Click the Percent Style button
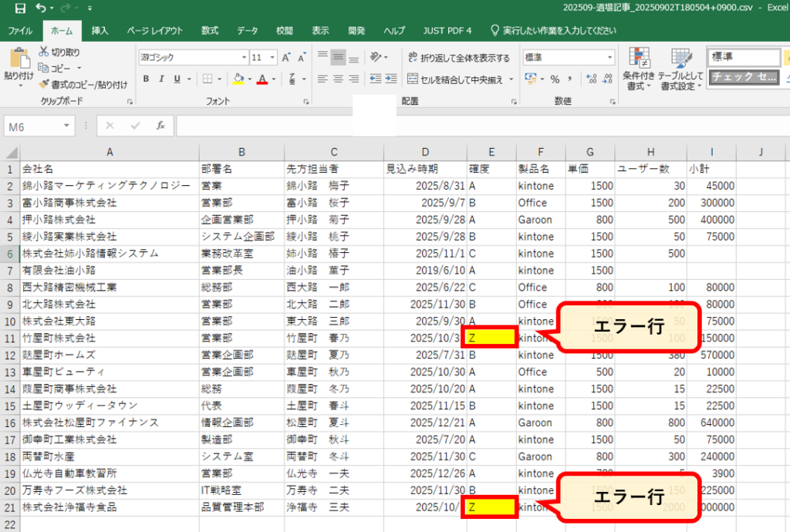Image resolution: width=790 pixels, height=532 pixels. click(555, 79)
